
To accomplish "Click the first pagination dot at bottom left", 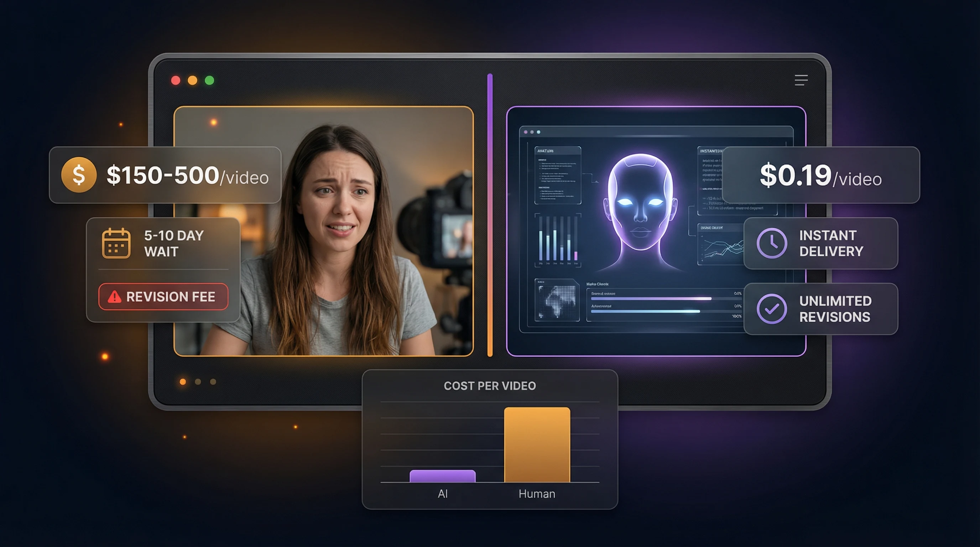I will tap(183, 381).
